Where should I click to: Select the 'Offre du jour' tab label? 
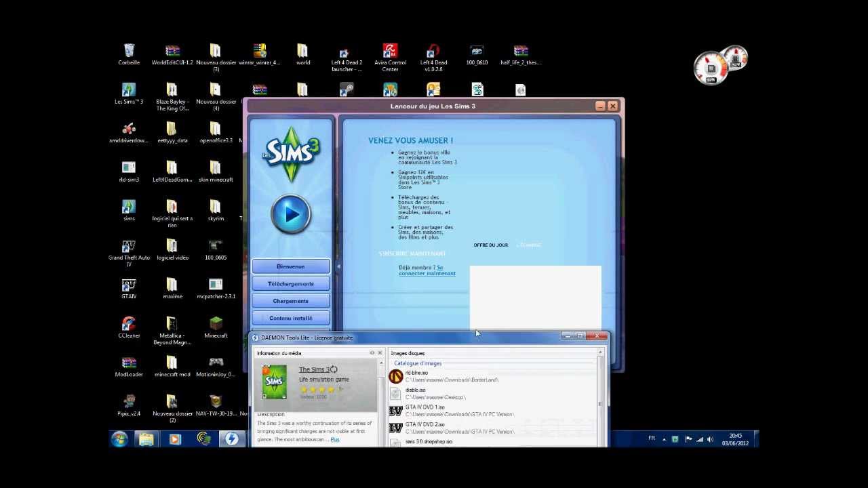(490, 245)
